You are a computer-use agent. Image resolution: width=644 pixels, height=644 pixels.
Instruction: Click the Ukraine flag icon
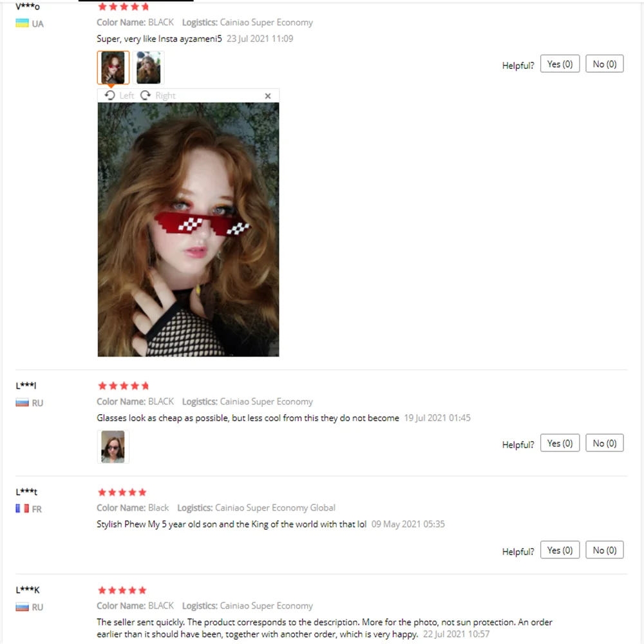tap(22, 23)
